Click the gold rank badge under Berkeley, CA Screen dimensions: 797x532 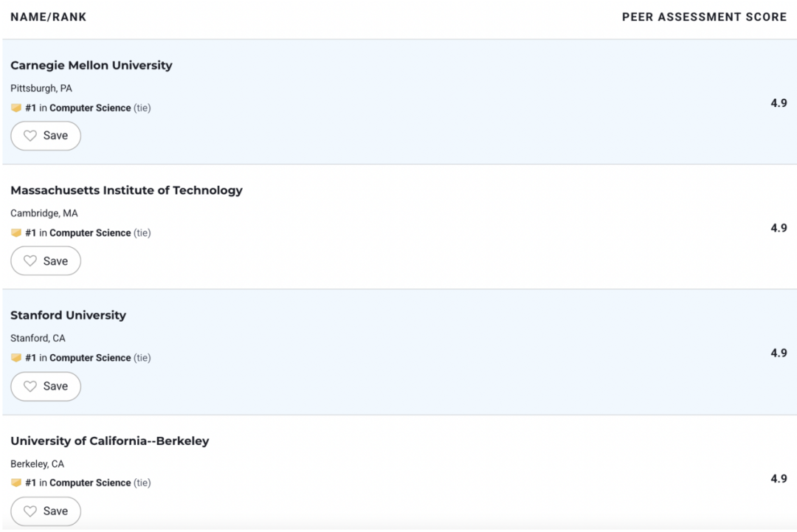coord(16,483)
